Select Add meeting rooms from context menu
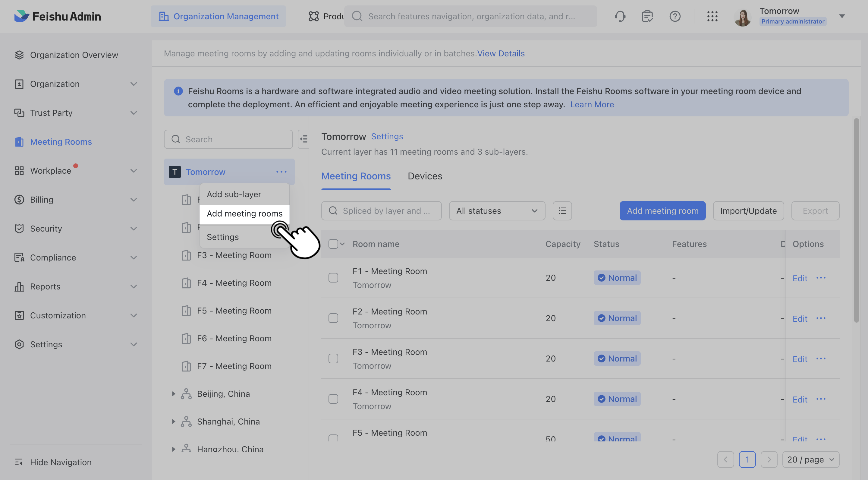Image resolution: width=868 pixels, height=480 pixels. pyautogui.click(x=245, y=214)
